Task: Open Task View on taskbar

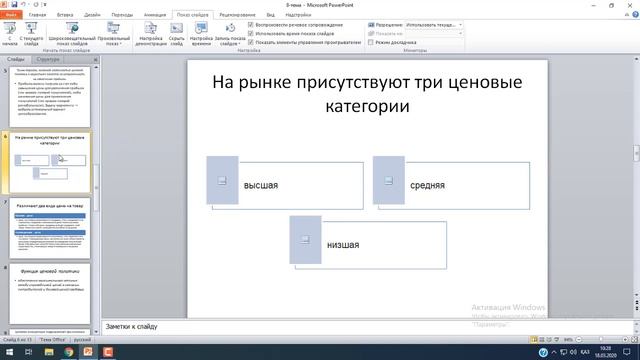Action: [29, 352]
